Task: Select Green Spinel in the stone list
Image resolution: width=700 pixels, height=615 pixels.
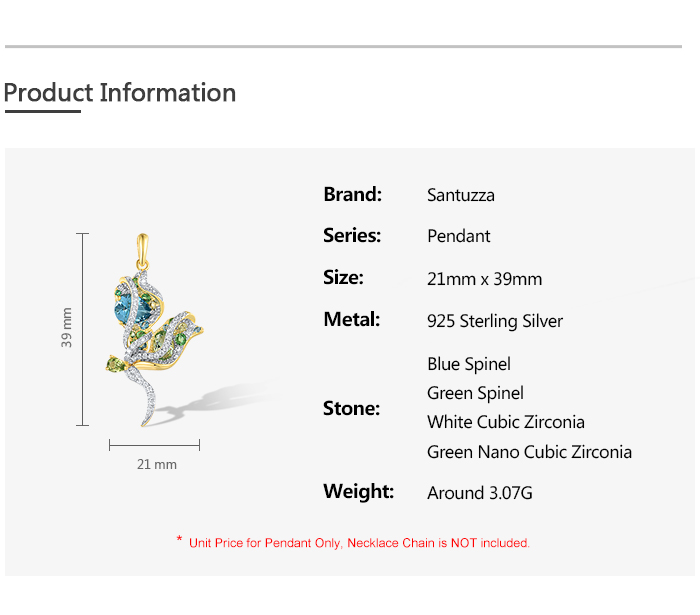Action: pyautogui.click(x=475, y=393)
